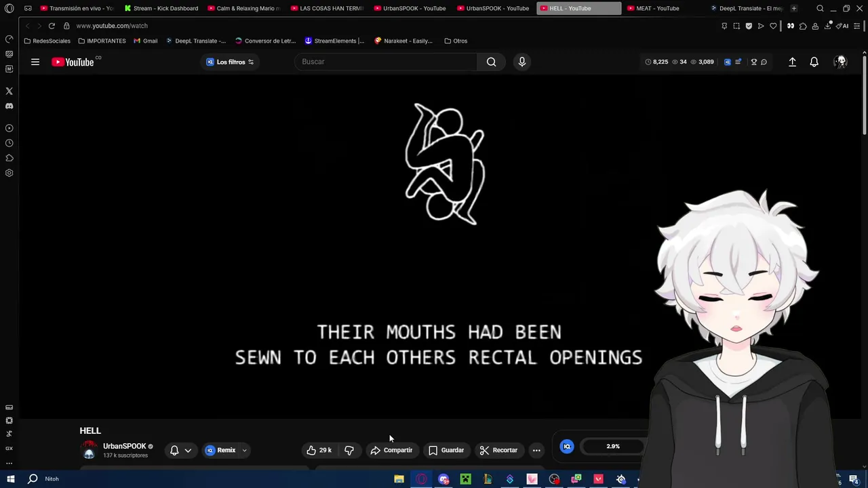This screenshot has height=488, width=868.
Task: Click the 2.9% progress bar
Action: coord(613,446)
